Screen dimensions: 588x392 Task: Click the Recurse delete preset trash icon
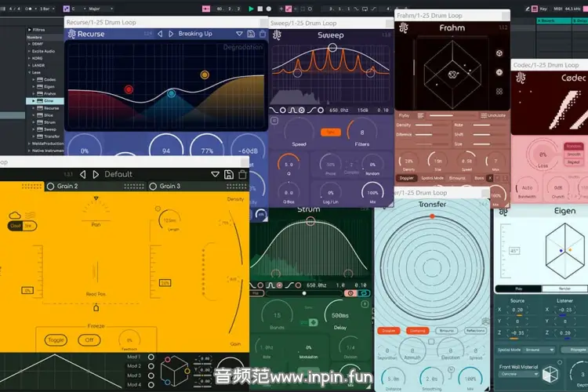tap(263, 34)
